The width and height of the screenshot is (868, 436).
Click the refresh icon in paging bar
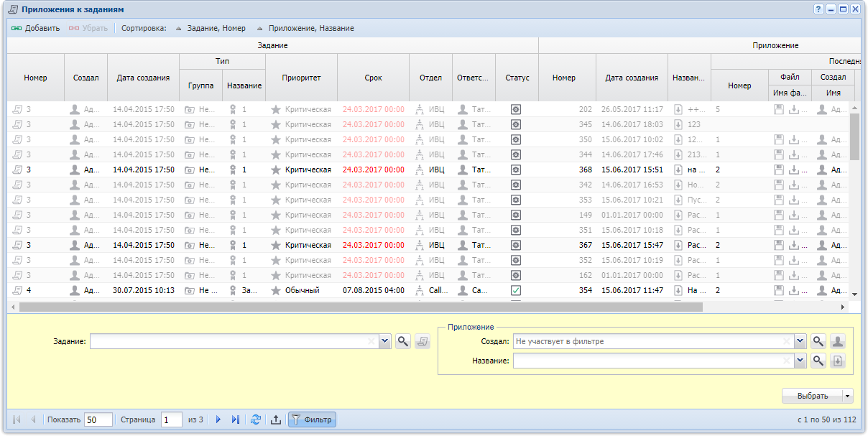256,419
